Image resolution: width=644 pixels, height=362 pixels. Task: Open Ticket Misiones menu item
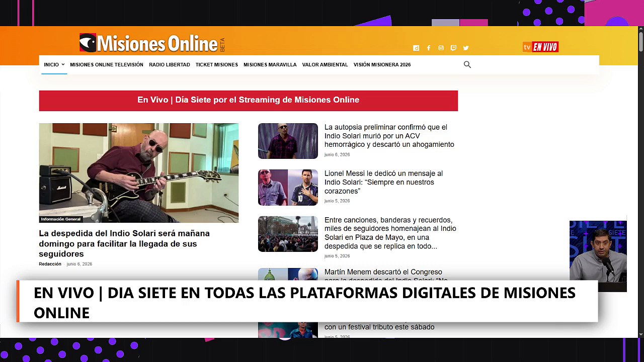click(x=217, y=64)
